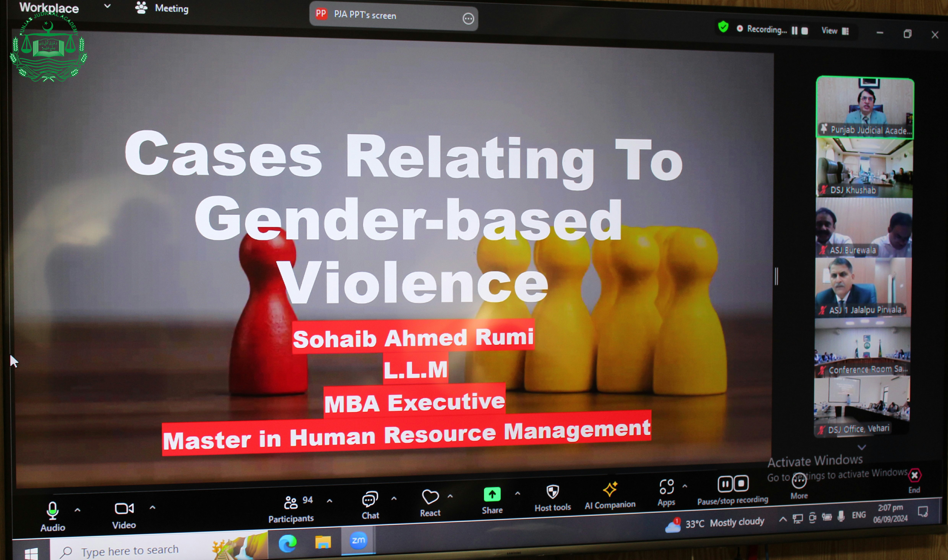Toggle the Video camera
The width and height of the screenshot is (948, 560).
(x=124, y=509)
